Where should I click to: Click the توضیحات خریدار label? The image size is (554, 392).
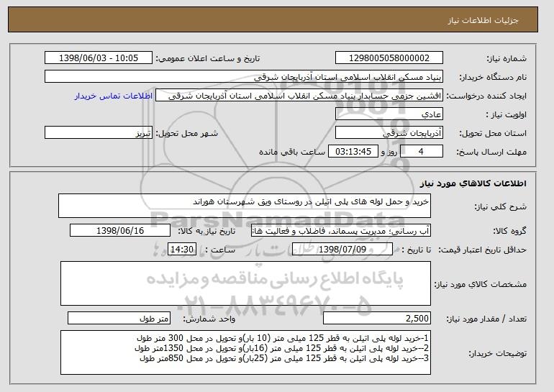(x=498, y=353)
